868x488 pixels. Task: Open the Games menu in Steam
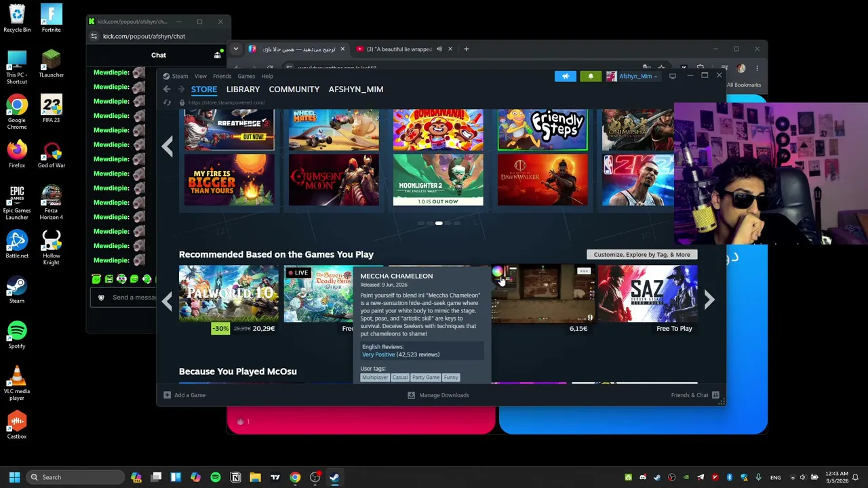(246, 76)
